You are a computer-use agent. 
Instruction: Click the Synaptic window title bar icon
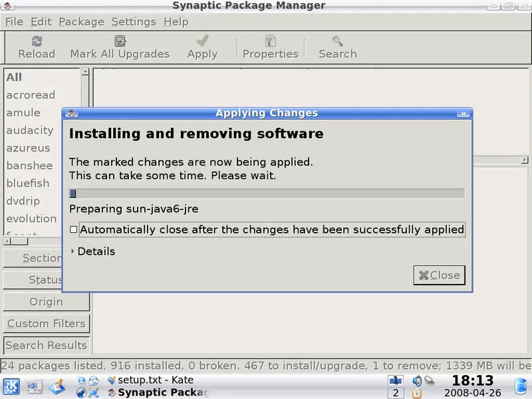7,5
